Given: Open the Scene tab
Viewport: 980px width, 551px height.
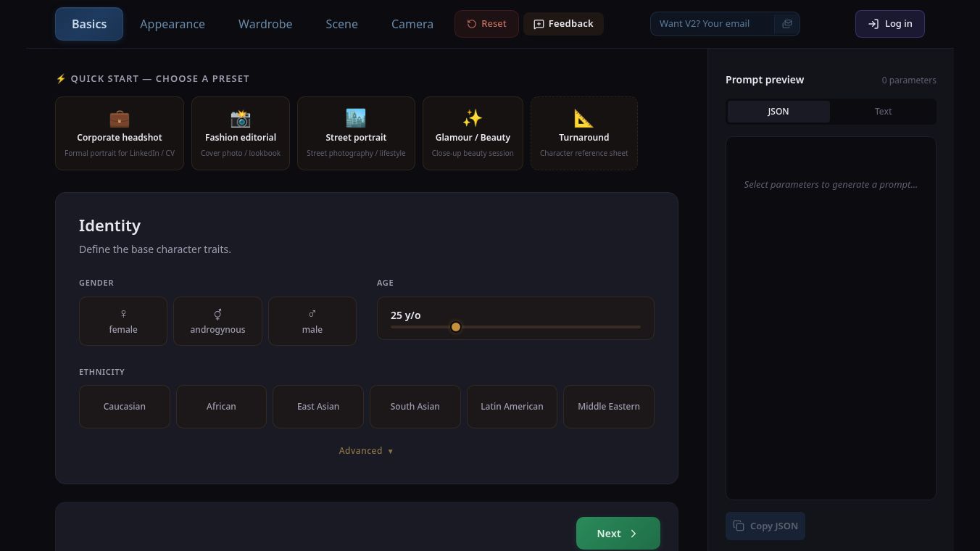Looking at the screenshot, I should pyautogui.click(x=341, y=24).
